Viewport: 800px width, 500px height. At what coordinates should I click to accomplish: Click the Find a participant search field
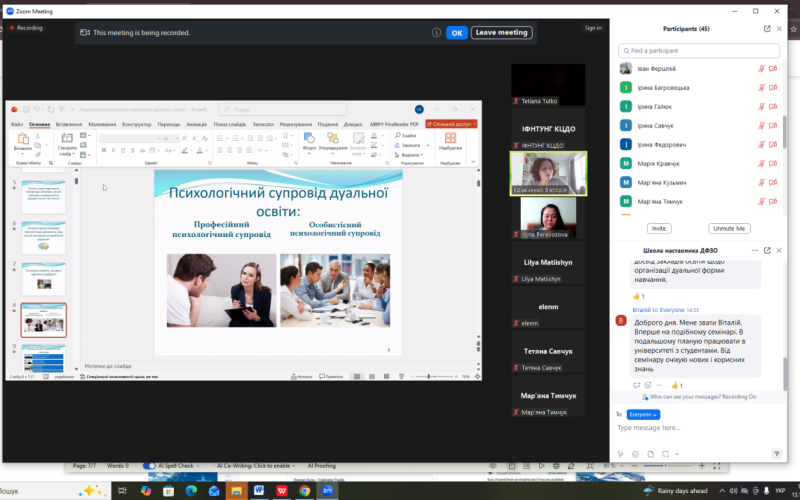coord(699,51)
